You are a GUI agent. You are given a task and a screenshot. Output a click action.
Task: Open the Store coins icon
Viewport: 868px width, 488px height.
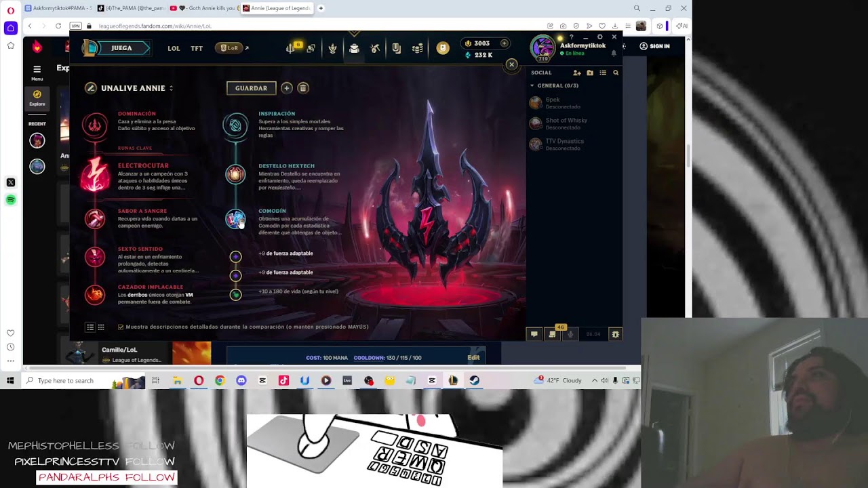pos(418,48)
